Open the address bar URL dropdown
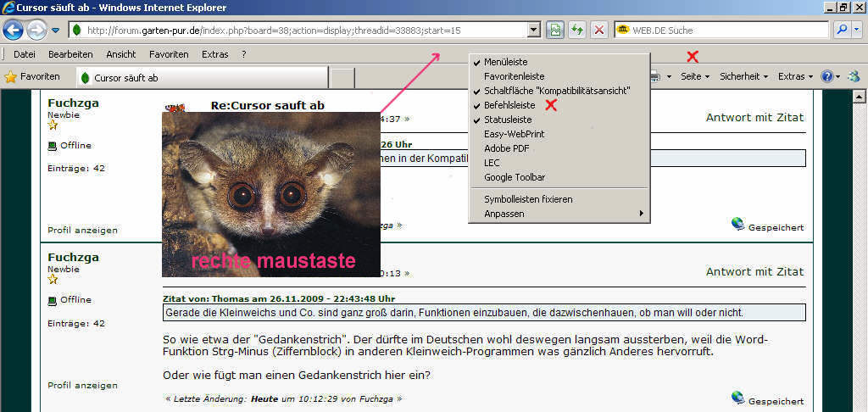The height and width of the screenshot is (412, 868). click(533, 30)
